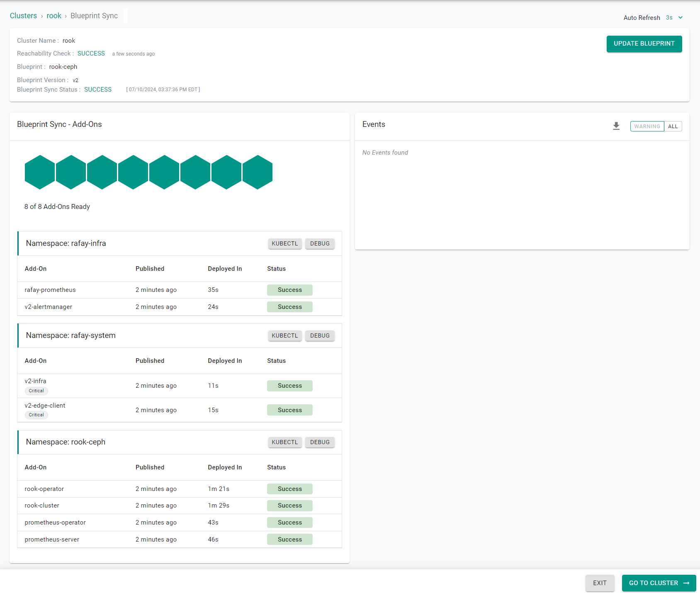Go to Clusters breadcrumb

[x=23, y=16]
